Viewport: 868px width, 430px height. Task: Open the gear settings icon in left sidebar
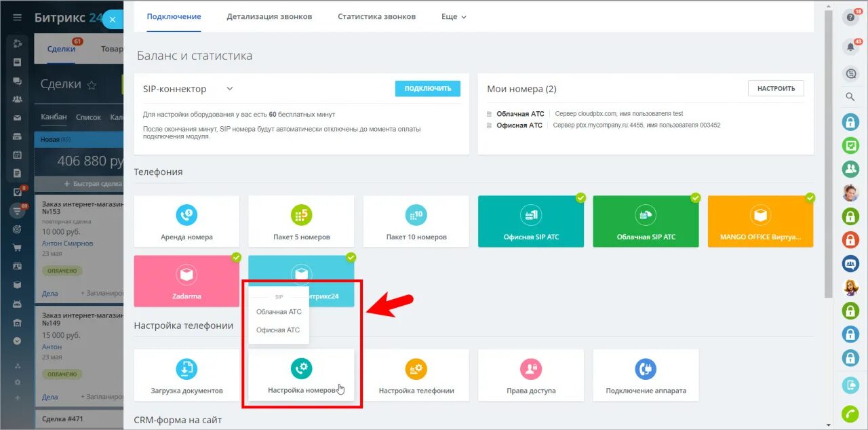pos(18,382)
